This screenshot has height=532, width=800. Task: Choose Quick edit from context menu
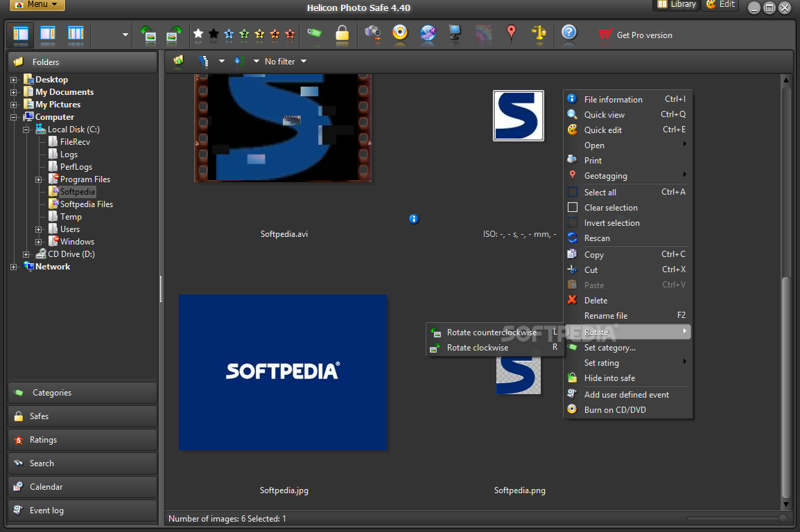pos(627,130)
